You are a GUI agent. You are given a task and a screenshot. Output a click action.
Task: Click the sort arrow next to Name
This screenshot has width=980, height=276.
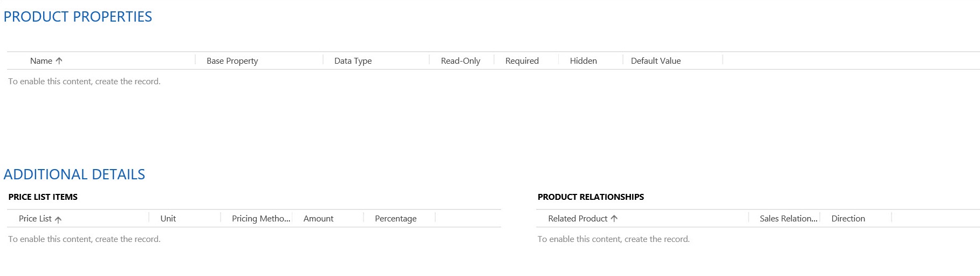pyautogui.click(x=59, y=61)
